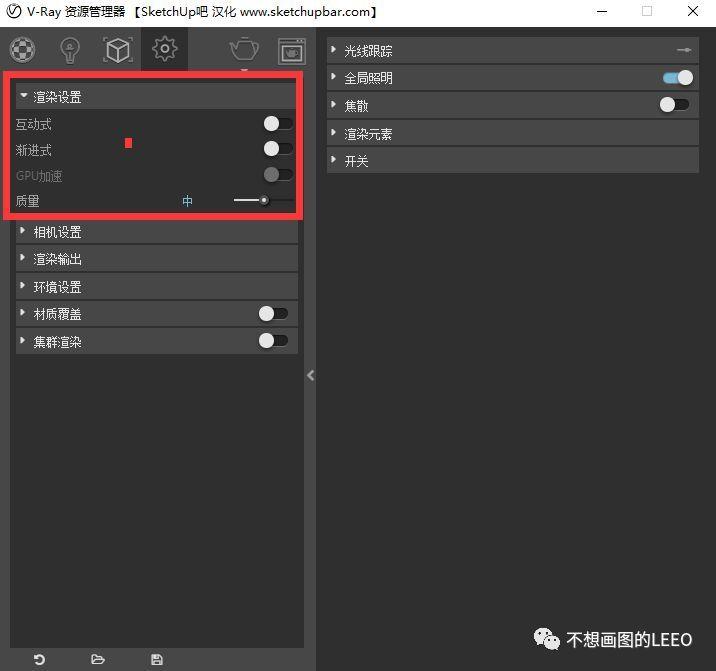716x671 pixels.
Task: Open the Lights tab lightbulb icon
Action: point(70,50)
